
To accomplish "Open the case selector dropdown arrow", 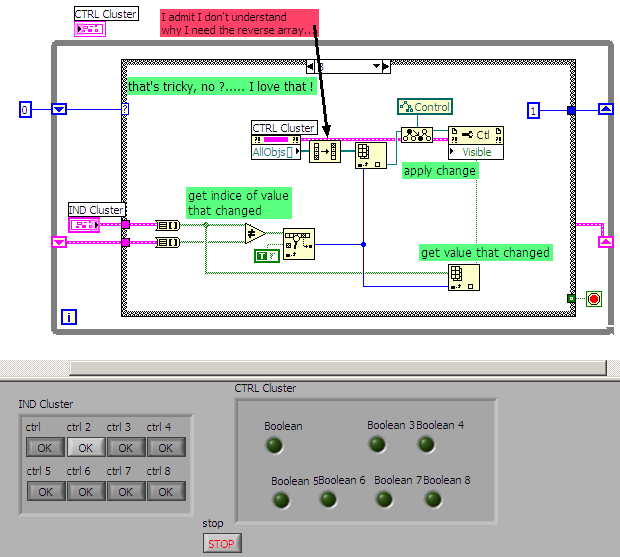I will pyautogui.click(x=376, y=66).
